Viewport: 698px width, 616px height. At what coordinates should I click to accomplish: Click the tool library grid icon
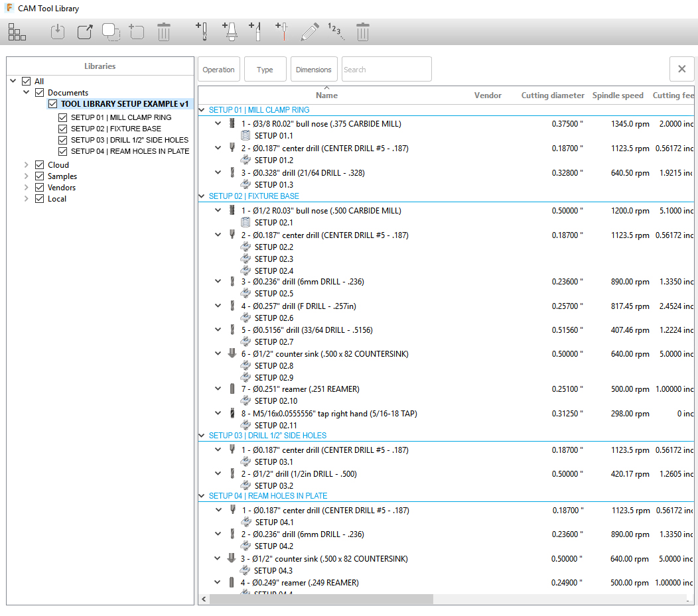coord(17,32)
